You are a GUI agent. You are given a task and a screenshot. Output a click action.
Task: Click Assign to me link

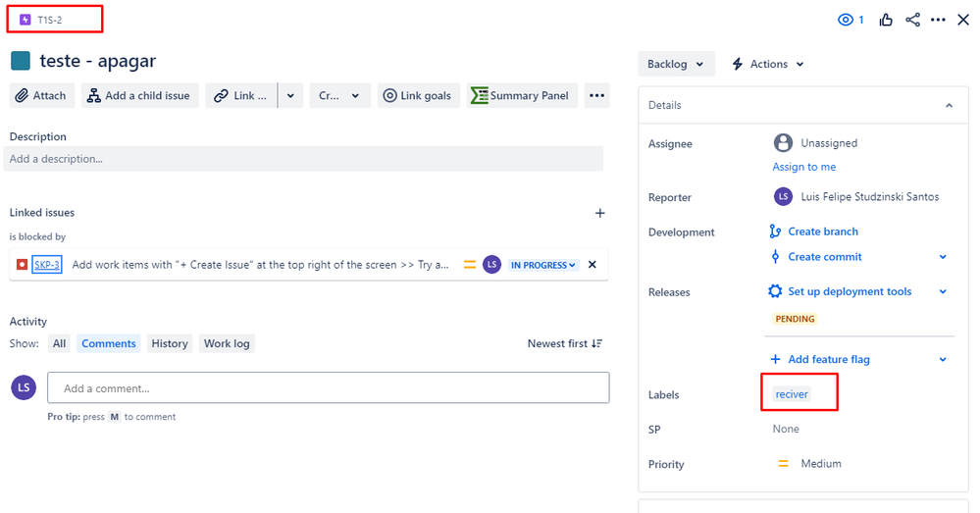803,167
